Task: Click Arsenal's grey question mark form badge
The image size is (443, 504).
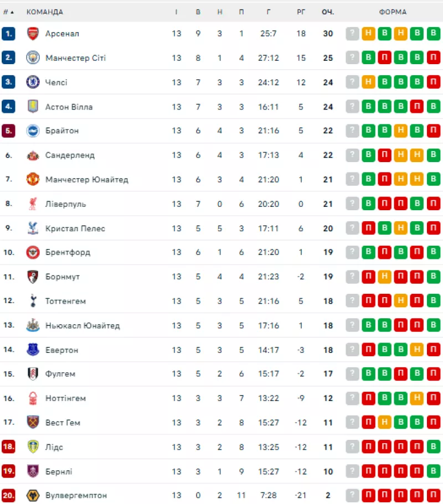Action: (352, 33)
